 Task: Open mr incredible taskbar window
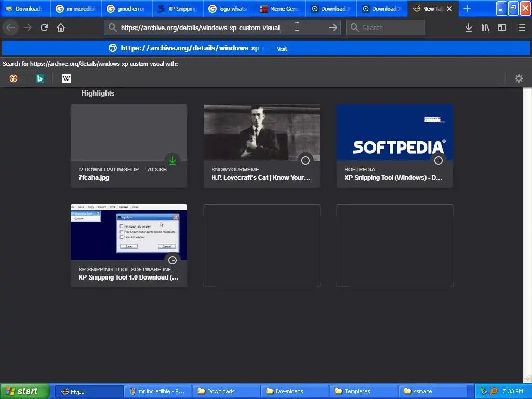click(x=157, y=391)
